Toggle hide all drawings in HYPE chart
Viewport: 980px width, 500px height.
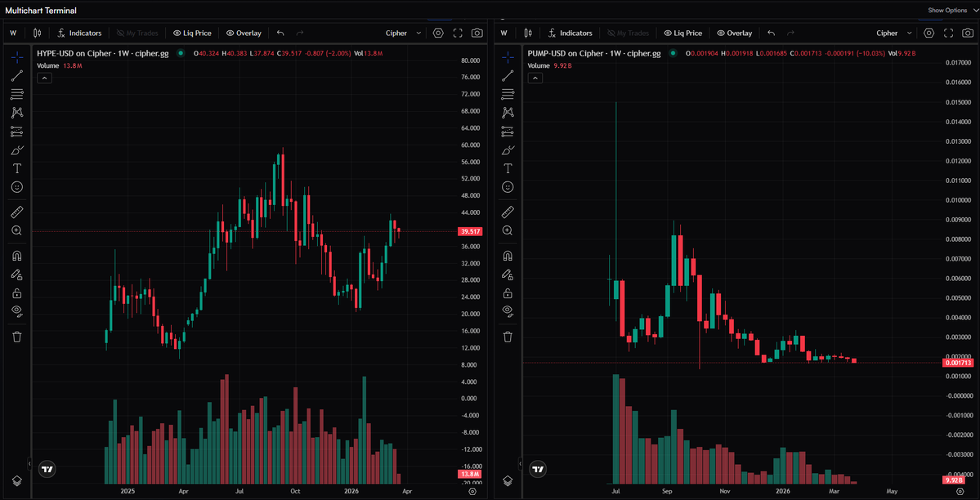(x=17, y=311)
